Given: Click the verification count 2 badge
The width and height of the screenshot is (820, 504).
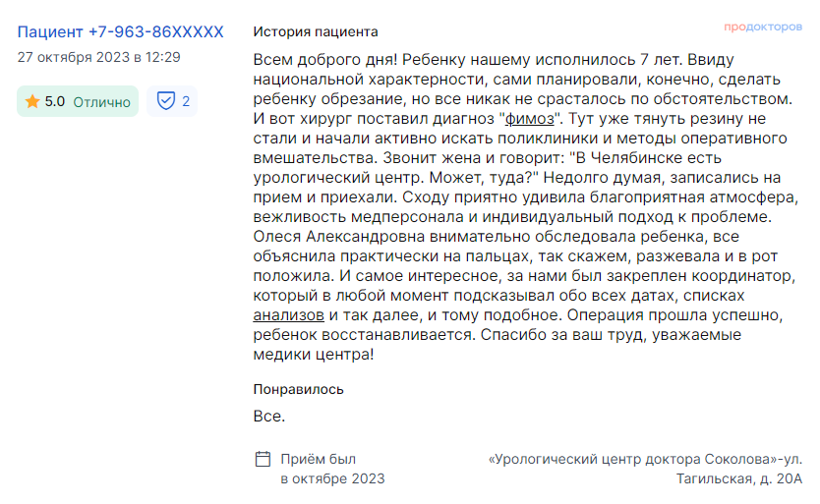Looking at the screenshot, I should click(x=172, y=101).
